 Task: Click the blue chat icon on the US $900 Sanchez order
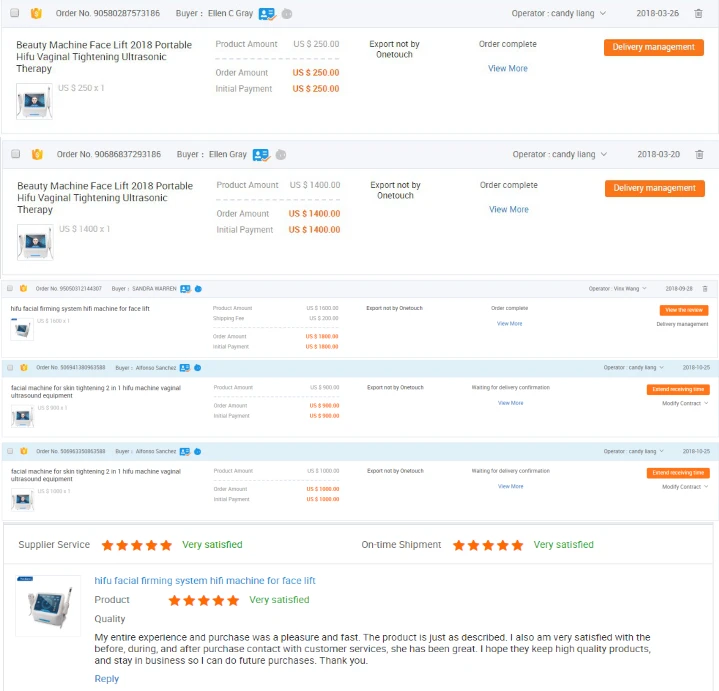tap(198, 368)
